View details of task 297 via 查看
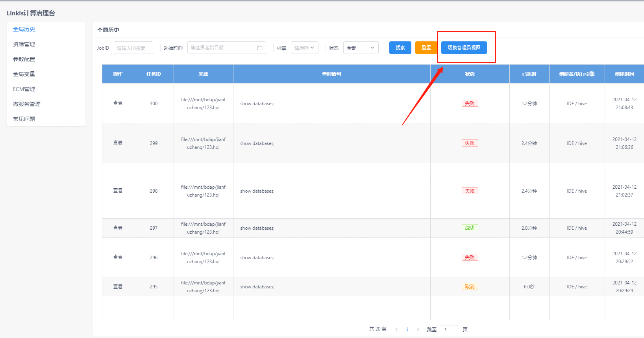 pos(118,228)
